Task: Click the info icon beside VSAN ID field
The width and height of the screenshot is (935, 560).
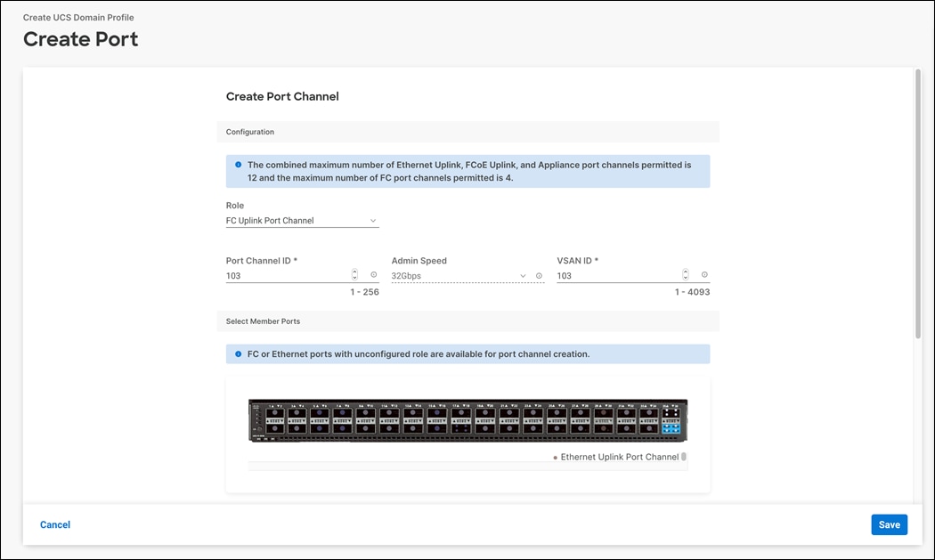Action: click(x=703, y=275)
